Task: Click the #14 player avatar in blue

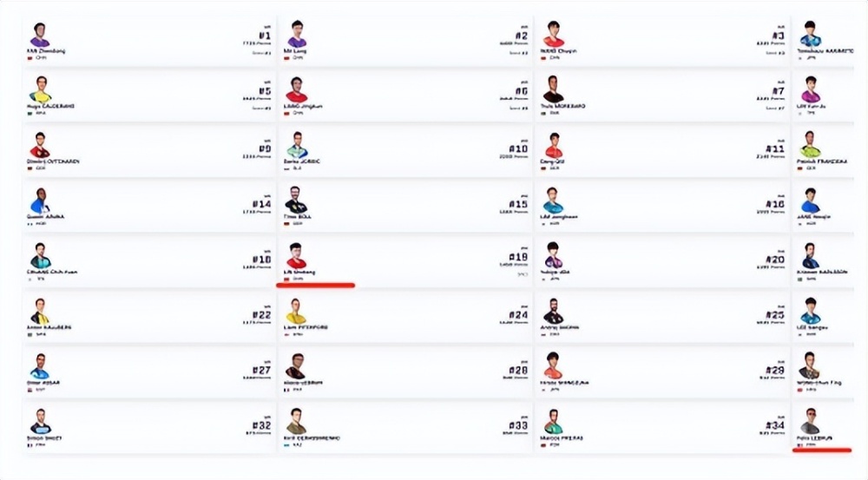Action: tap(39, 201)
